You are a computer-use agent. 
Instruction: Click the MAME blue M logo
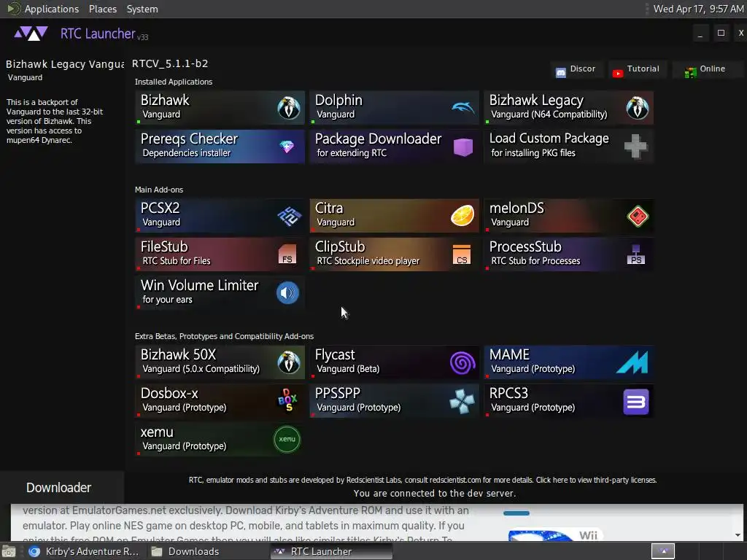click(632, 362)
